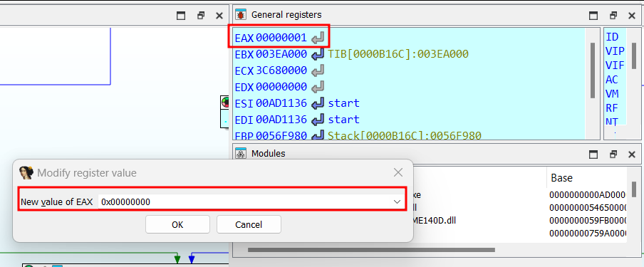Screen dimensions: 644x267
Task: Click the TIB[0000B16C]:003EA000 reference text
Action: click(398, 54)
